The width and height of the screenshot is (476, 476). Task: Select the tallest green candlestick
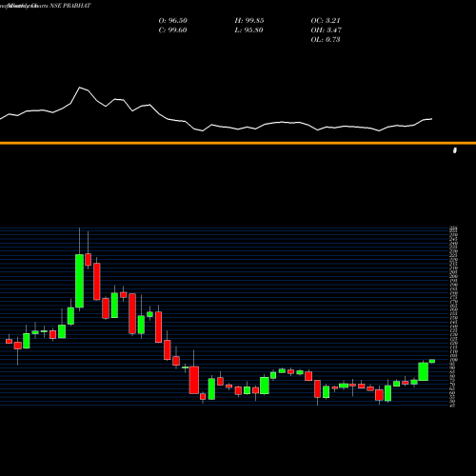click(79, 281)
